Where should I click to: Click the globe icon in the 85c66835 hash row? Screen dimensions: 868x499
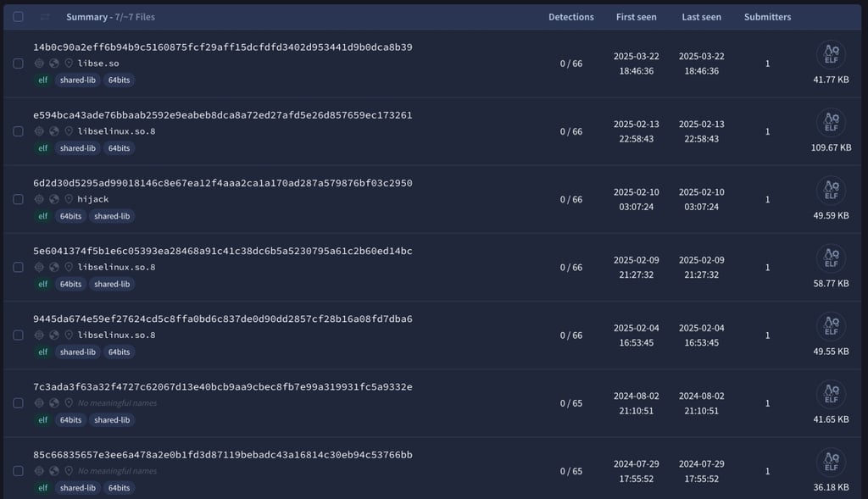click(x=53, y=471)
